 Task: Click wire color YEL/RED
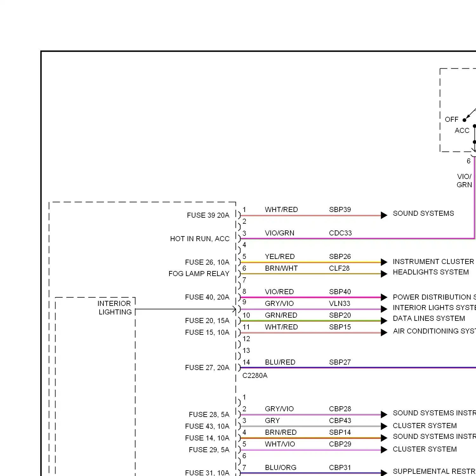[x=280, y=256]
